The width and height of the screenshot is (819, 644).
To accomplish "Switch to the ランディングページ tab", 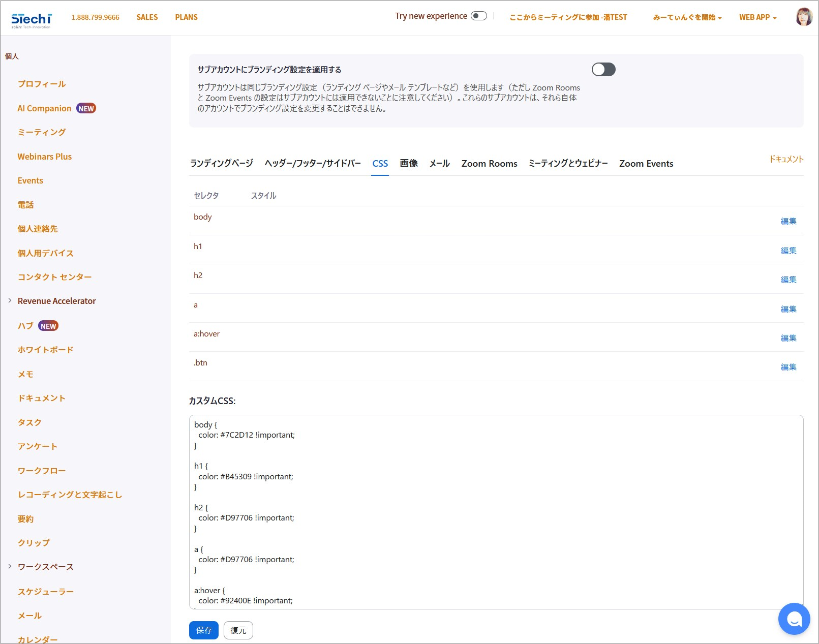I will [x=221, y=163].
